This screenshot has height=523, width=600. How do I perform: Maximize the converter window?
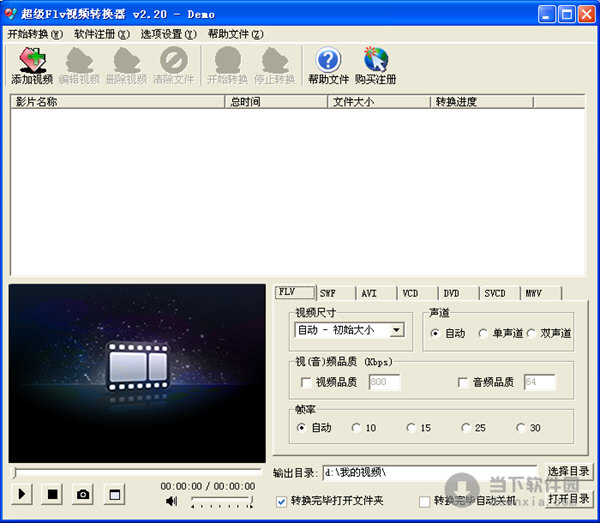567,15
